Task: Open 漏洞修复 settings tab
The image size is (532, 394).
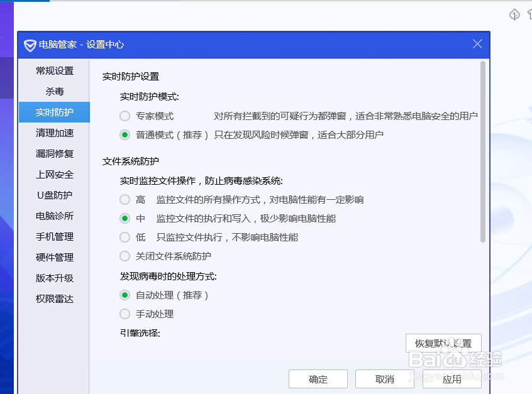Action: [54, 153]
